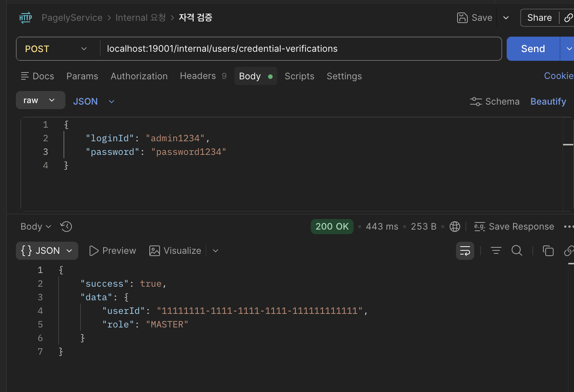Viewport: 574px width, 392px height.
Task: Open the Scripts tab
Action: (x=299, y=76)
